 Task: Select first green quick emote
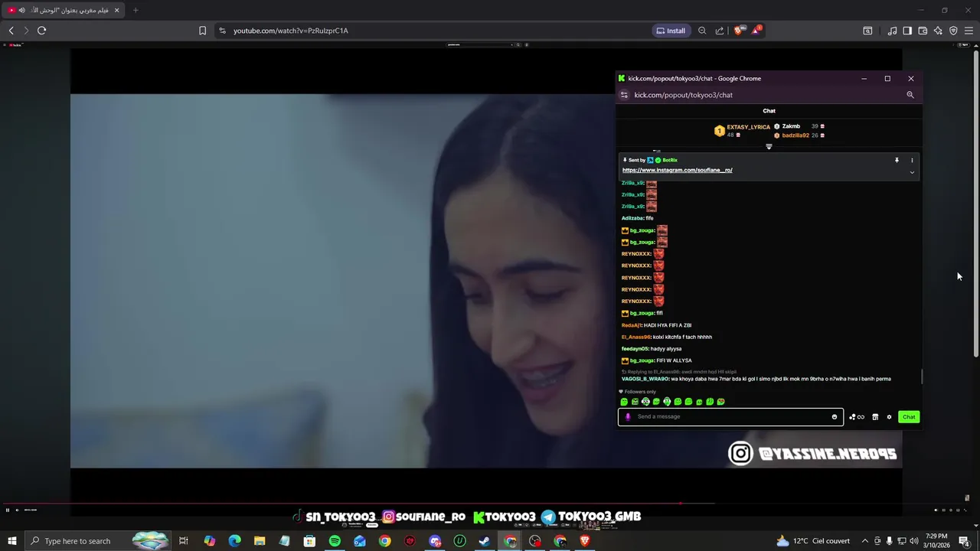coord(624,402)
